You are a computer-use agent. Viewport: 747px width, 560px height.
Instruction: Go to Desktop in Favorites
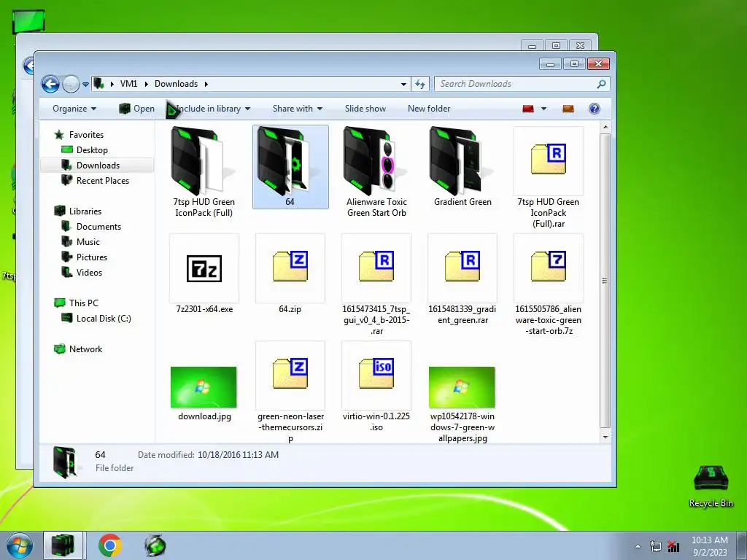point(92,150)
